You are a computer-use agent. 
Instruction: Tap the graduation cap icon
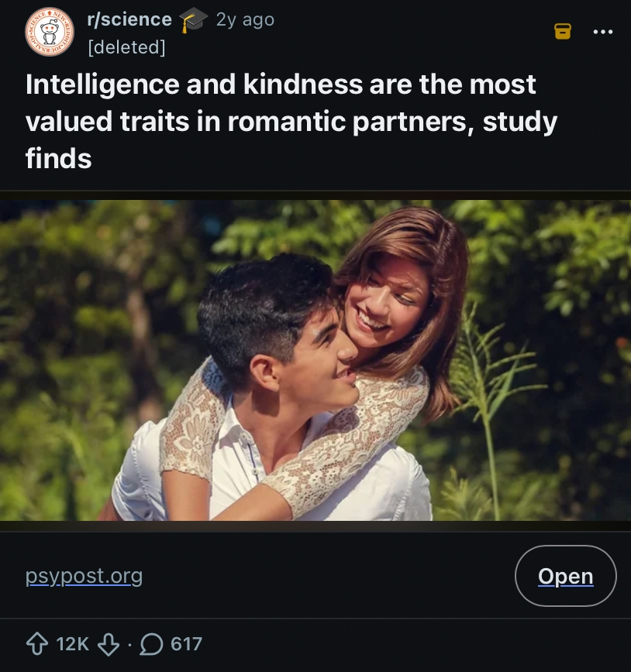(x=193, y=20)
